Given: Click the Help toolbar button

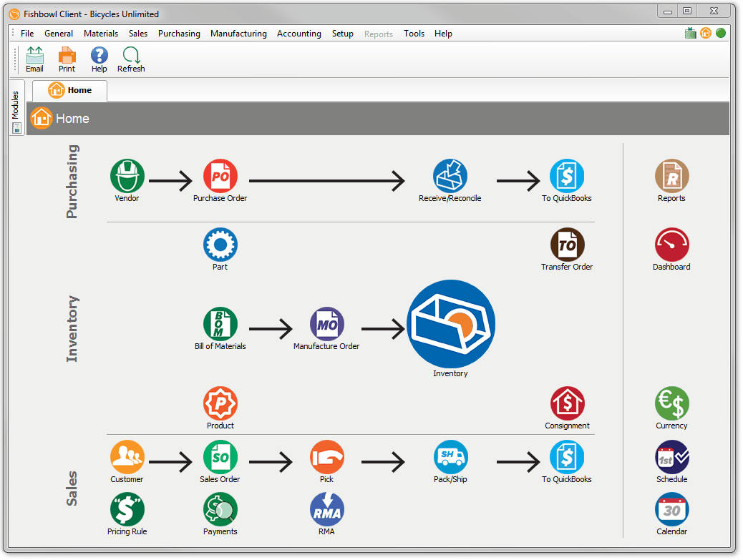Looking at the screenshot, I should click(x=99, y=59).
